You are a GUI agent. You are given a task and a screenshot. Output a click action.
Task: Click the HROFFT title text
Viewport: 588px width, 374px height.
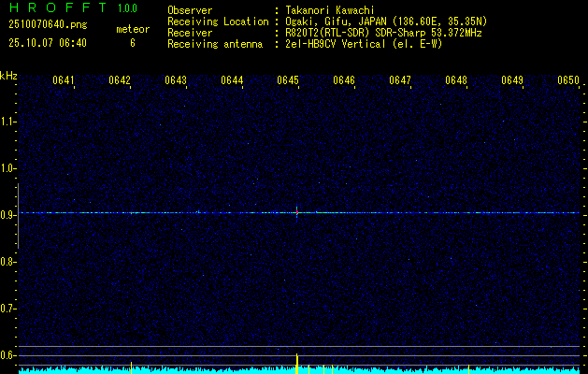pyautogui.click(x=57, y=7)
